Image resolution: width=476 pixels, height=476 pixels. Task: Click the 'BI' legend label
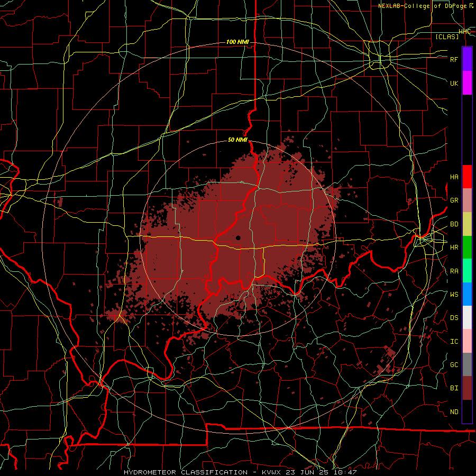(x=454, y=388)
